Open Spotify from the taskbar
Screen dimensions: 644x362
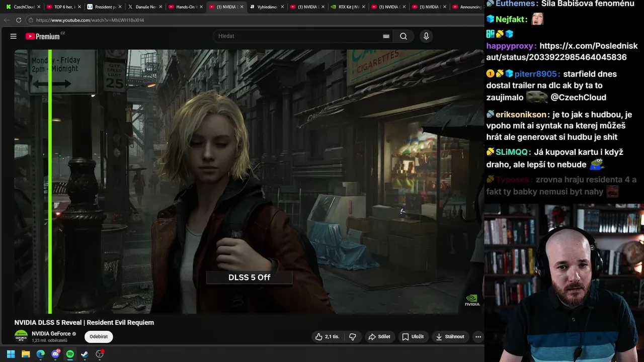pos(70,354)
